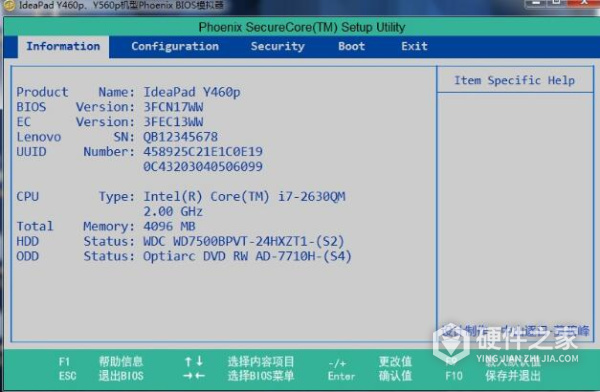
Task: Click the Item Specific Help header
Action: tap(514, 80)
